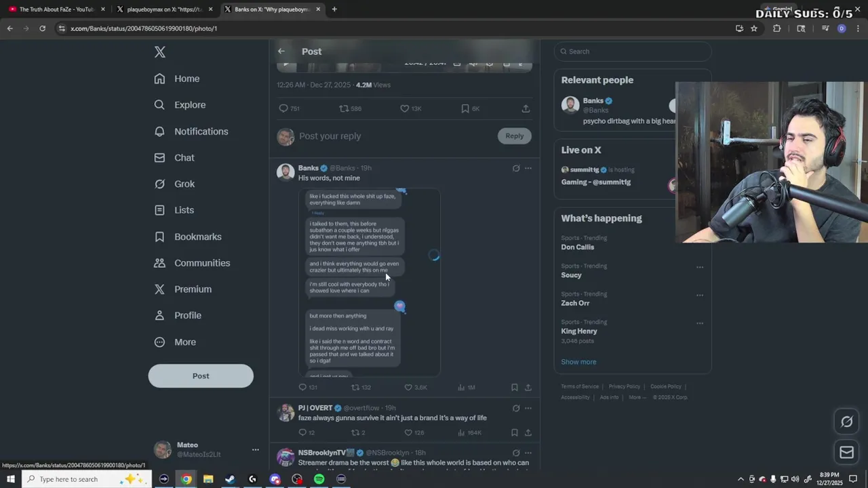Open Don Callis trending topic

tap(578, 247)
